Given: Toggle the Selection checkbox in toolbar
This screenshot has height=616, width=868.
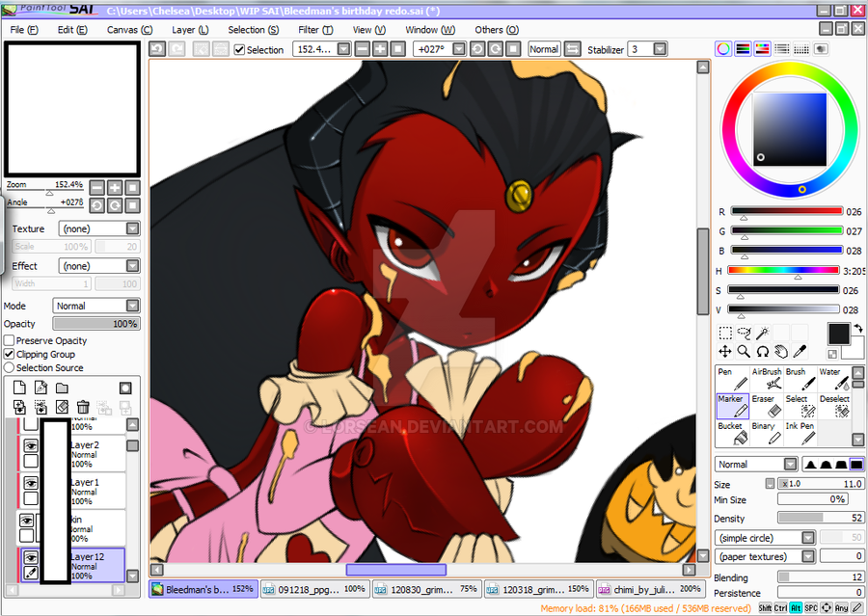Looking at the screenshot, I should coord(239,50).
